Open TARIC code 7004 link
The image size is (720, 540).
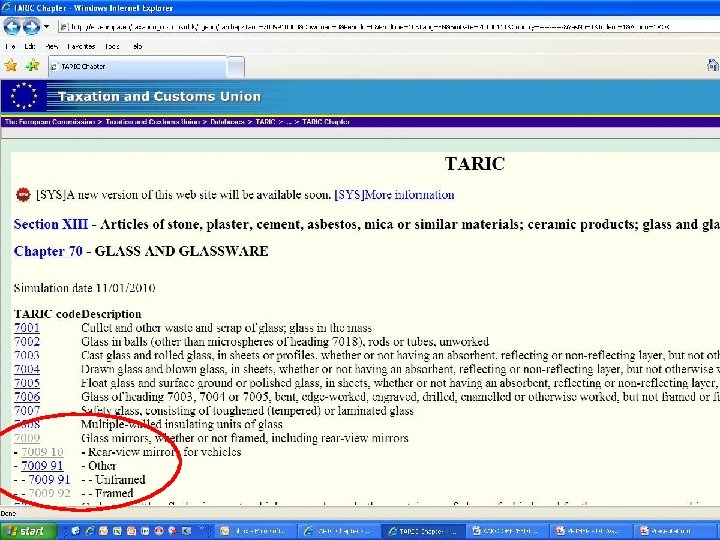click(27, 369)
